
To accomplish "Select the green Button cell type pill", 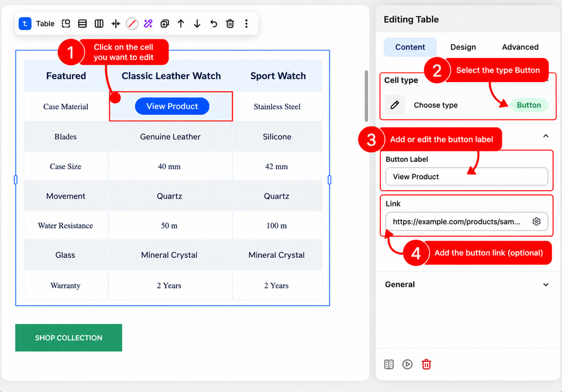I will pyautogui.click(x=529, y=105).
